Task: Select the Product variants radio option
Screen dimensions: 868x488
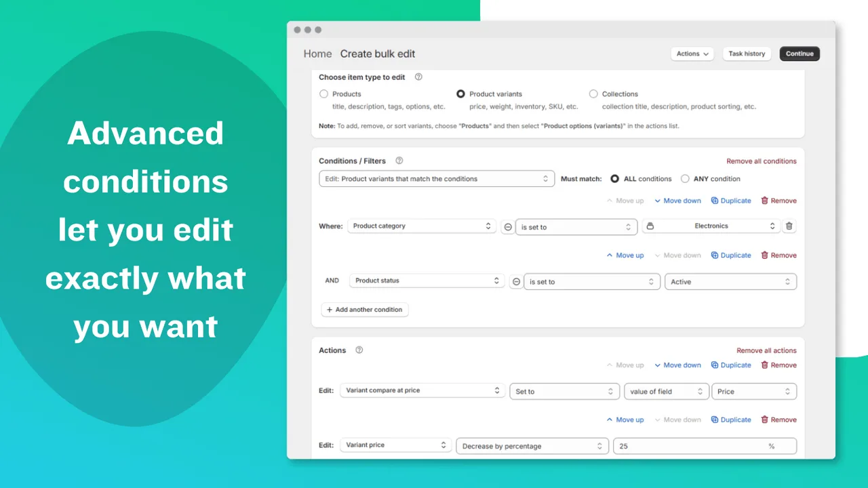Action: pos(461,94)
